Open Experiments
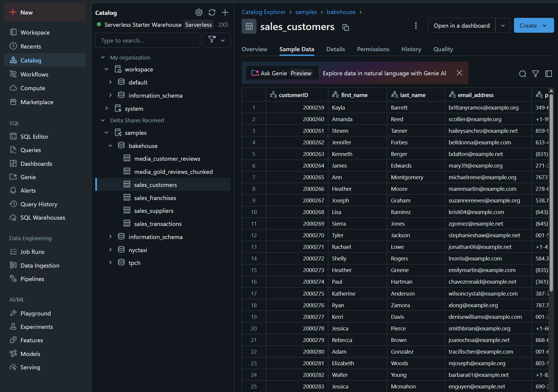Screen dimensions: 558x392 click(45, 327)
